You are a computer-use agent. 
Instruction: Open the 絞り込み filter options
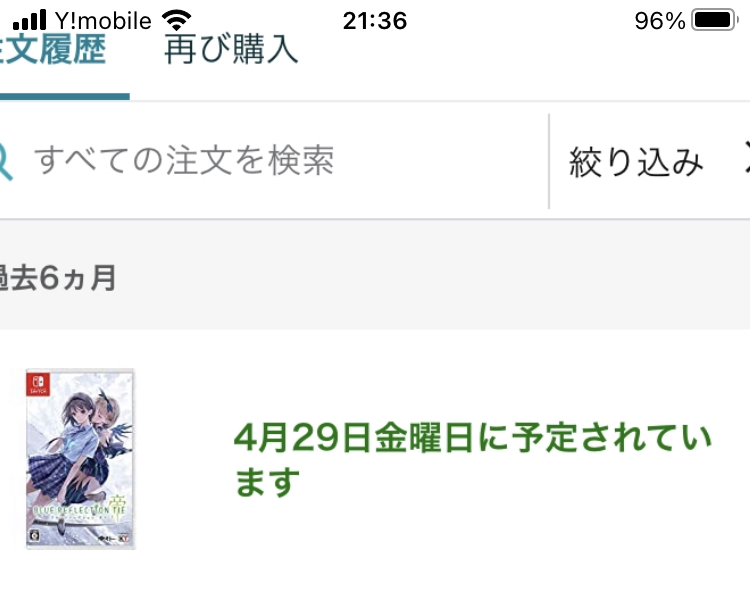(636, 162)
